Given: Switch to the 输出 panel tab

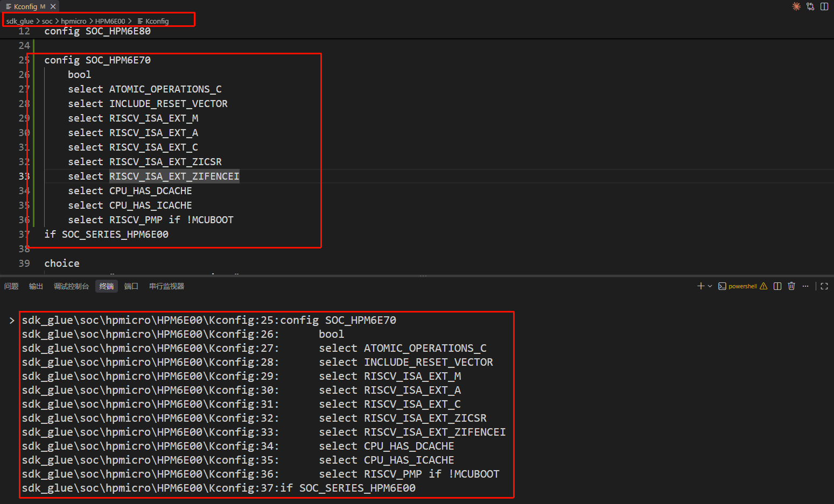Looking at the screenshot, I should click(x=36, y=286).
